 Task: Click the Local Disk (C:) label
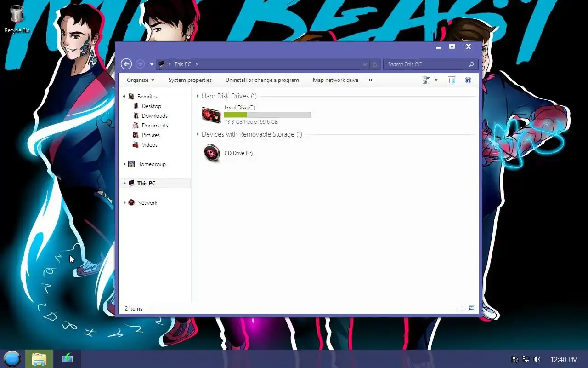[240, 108]
